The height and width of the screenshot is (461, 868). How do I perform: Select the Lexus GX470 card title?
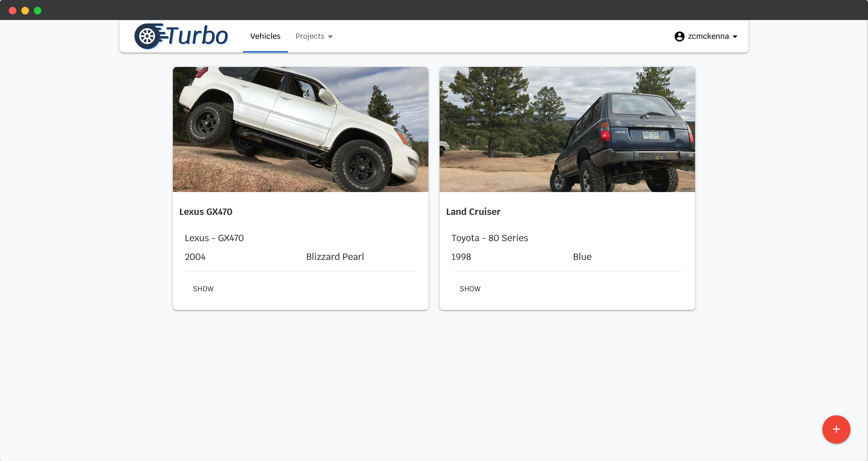coord(206,212)
